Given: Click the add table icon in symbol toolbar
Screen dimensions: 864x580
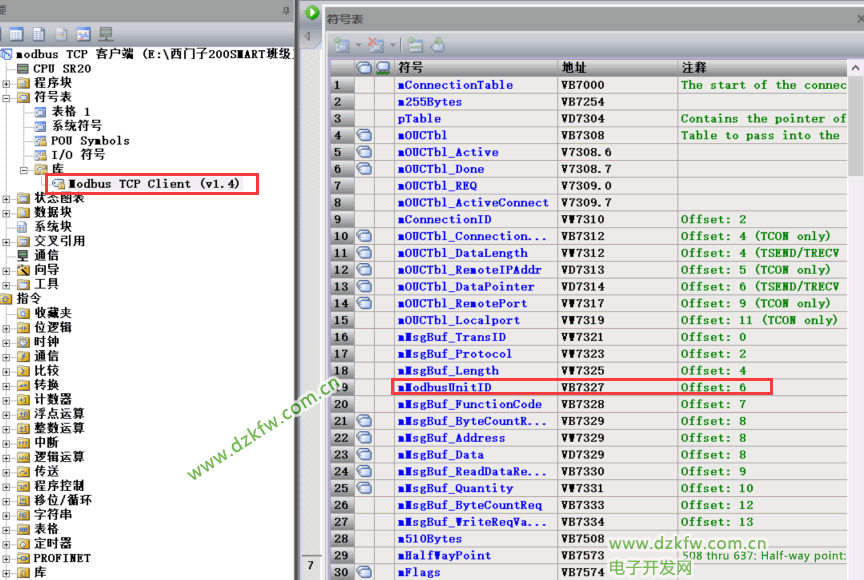Looking at the screenshot, I should (x=343, y=45).
